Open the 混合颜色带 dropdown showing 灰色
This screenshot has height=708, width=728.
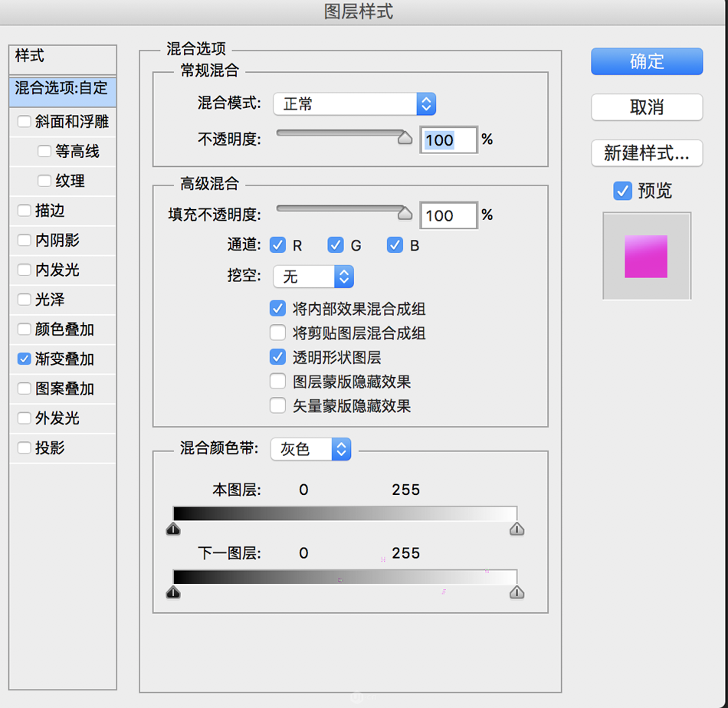click(x=310, y=449)
